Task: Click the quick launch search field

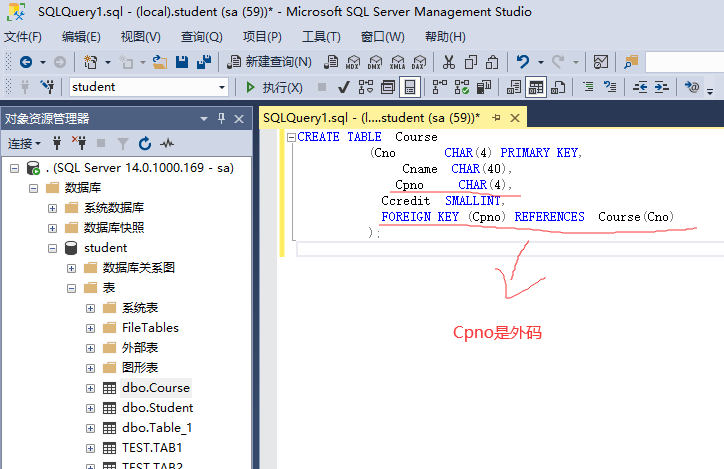Action: tap(684, 62)
